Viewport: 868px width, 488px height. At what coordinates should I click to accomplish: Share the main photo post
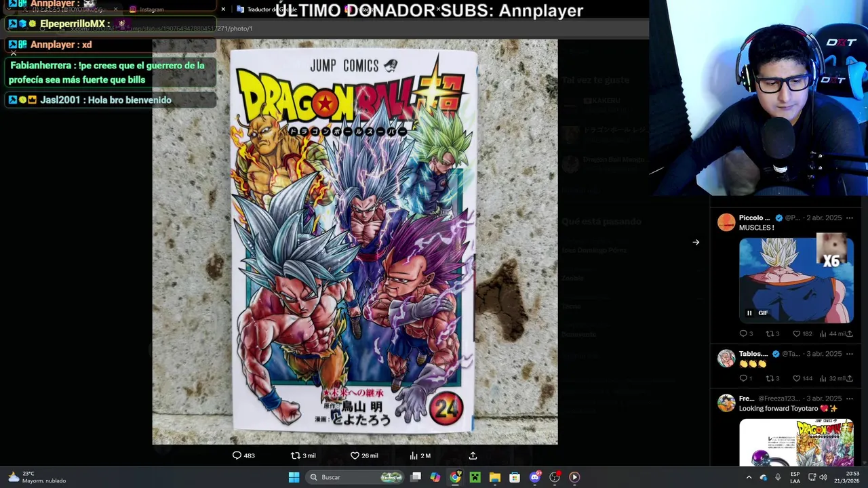pyautogui.click(x=473, y=455)
